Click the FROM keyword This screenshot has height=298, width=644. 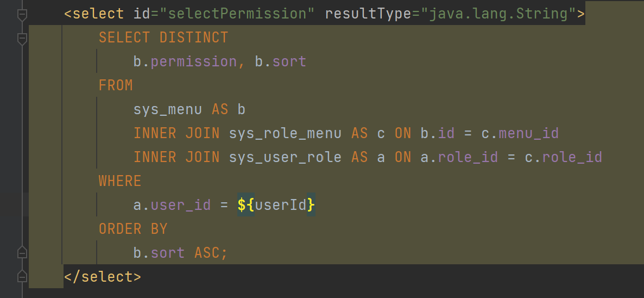pos(116,85)
